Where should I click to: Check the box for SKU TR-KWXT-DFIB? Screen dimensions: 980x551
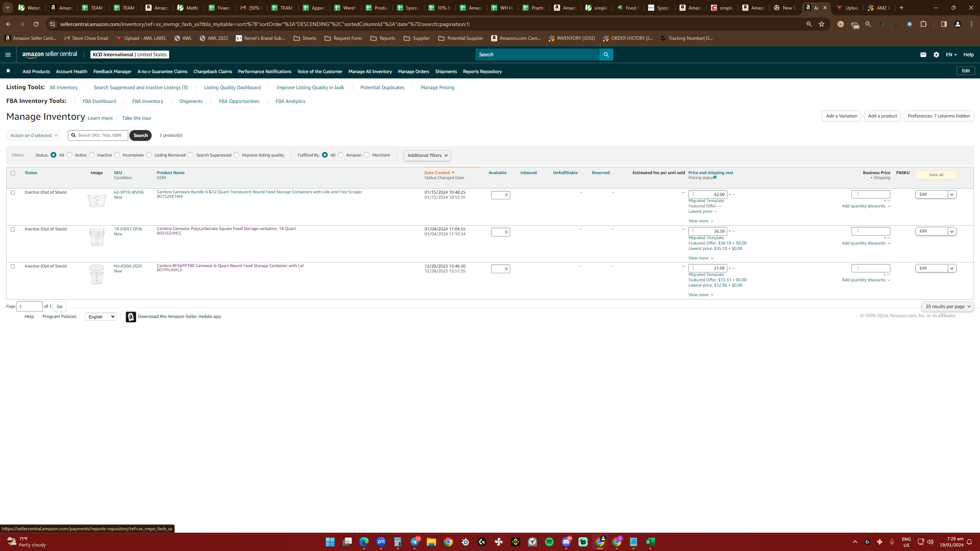[x=13, y=230]
